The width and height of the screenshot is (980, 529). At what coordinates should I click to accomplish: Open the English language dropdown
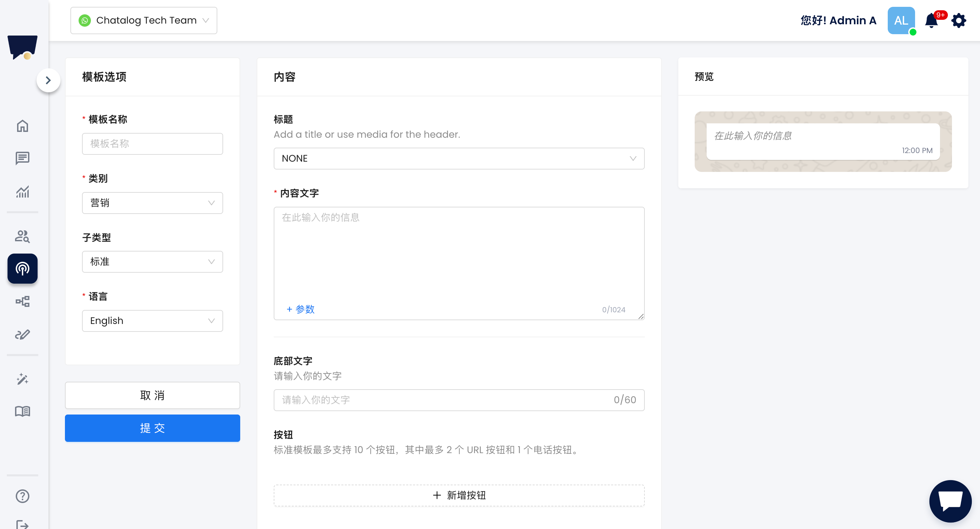coord(152,321)
